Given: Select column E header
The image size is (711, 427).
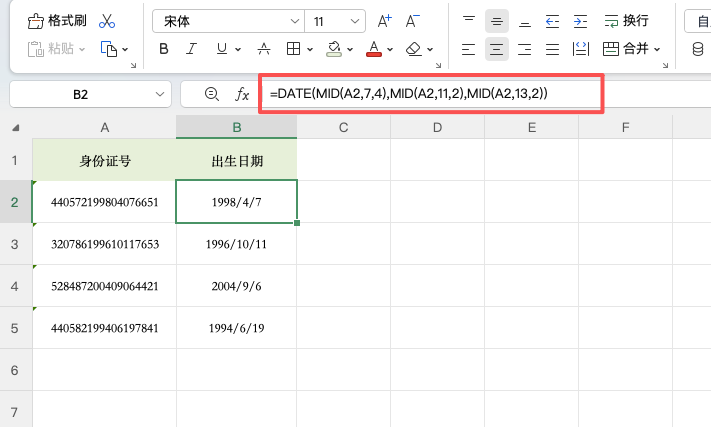Looking at the screenshot, I should point(532,127).
